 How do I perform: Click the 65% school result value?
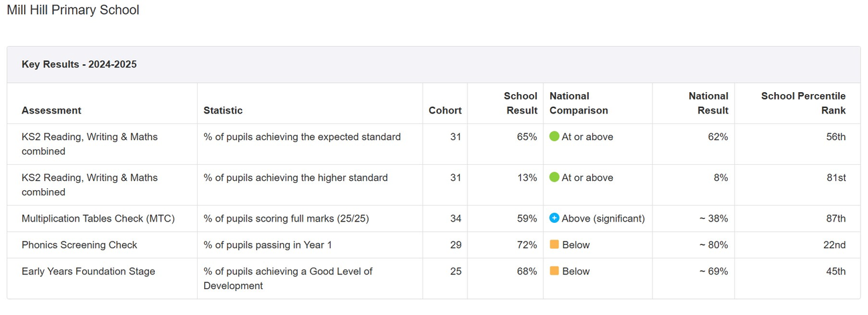[526, 137]
